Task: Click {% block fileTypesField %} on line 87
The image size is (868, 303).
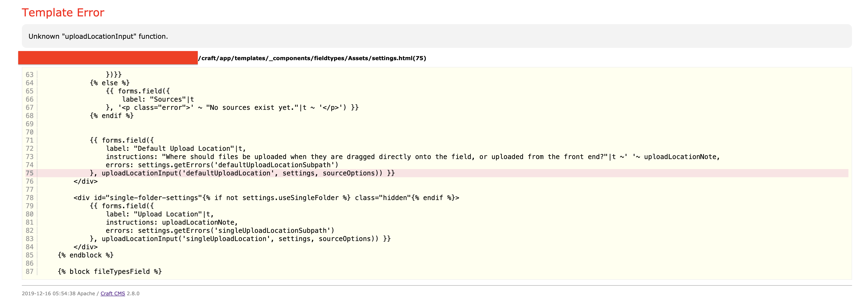Action: pyautogui.click(x=109, y=272)
